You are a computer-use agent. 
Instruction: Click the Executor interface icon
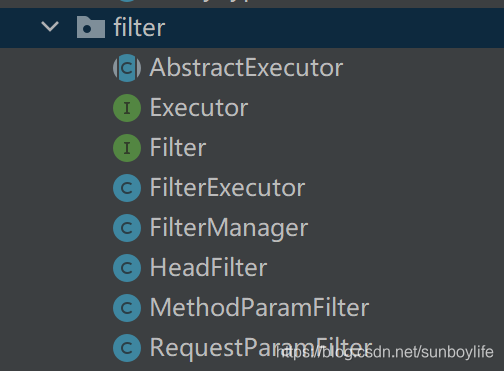127,108
